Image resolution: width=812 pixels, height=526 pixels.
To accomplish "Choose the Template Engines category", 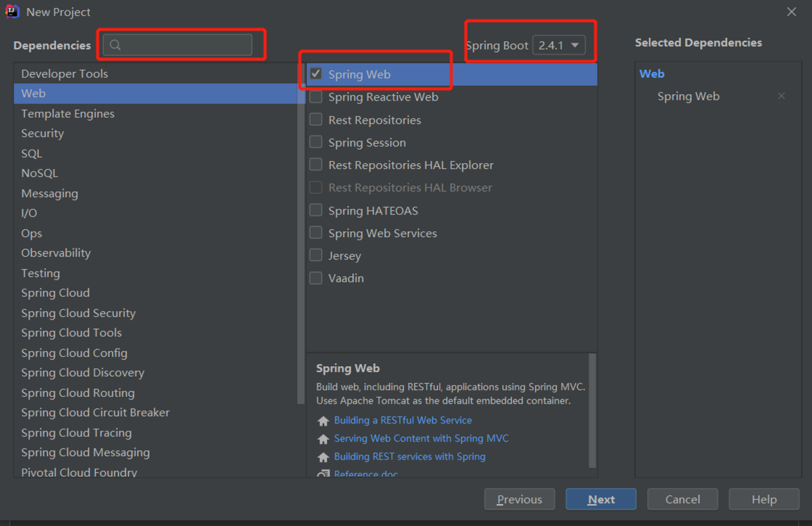I will pos(68,114).
